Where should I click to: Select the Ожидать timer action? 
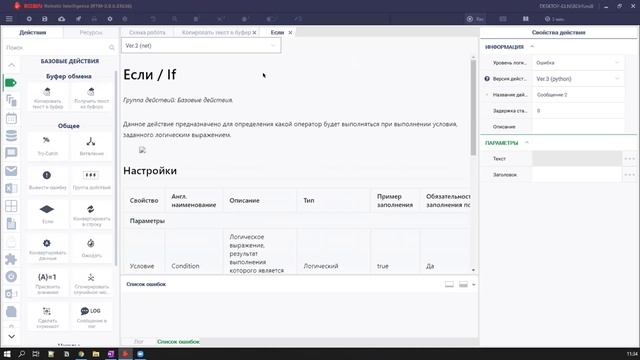(91, 248)
